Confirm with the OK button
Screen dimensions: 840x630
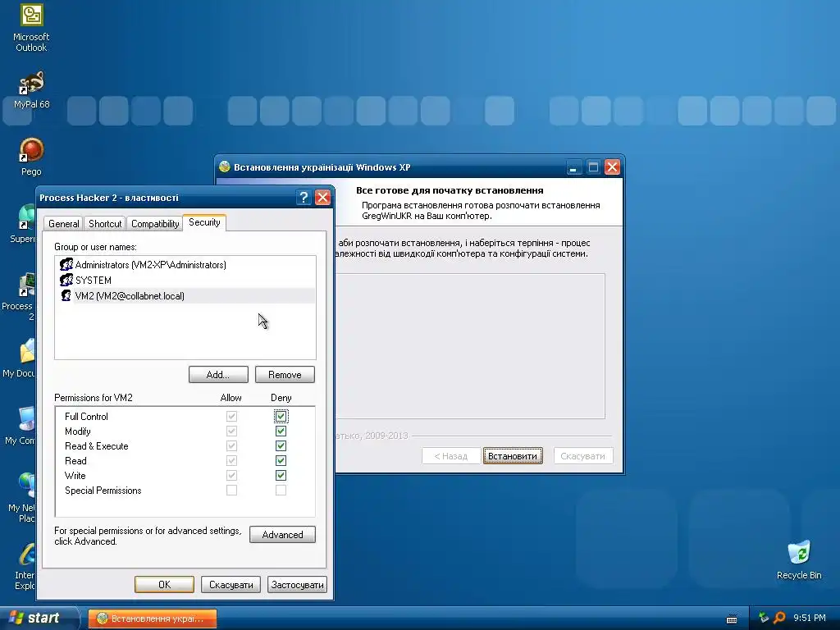click(x=164, y=584)
